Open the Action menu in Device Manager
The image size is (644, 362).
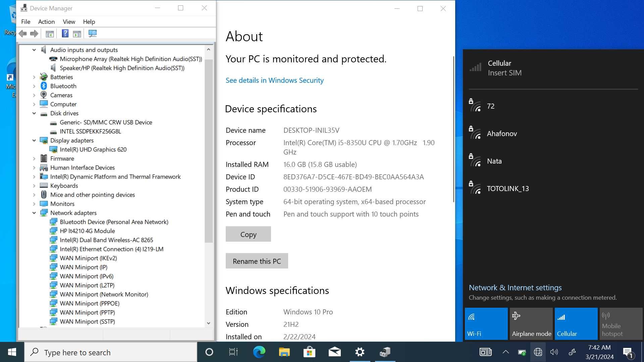pyautogui.click(x=46, y=21)
